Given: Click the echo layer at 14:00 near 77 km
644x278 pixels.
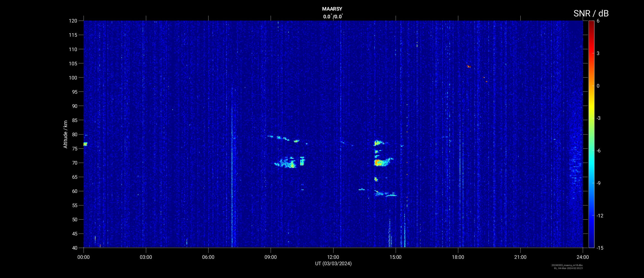Looking at the screenshot, I should 379,143.
